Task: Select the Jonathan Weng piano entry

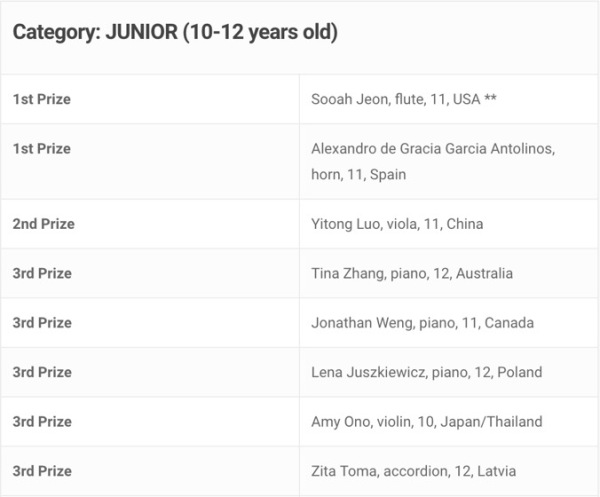Action: click(422, 323)
